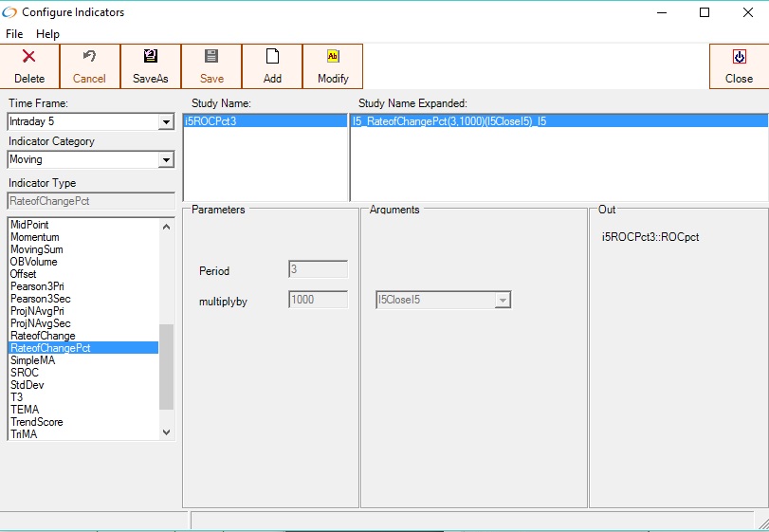Open the I5CloseI5 arguments dropdown

[504, 301]
